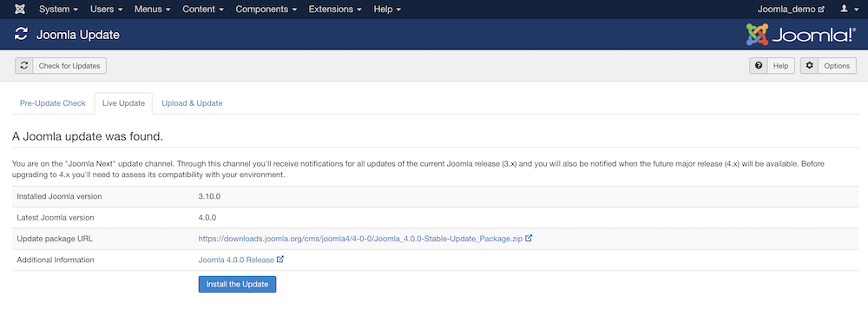
Task: Open the Joomla_4.0.0 Stable Update Package link
Action: point(360,239)
